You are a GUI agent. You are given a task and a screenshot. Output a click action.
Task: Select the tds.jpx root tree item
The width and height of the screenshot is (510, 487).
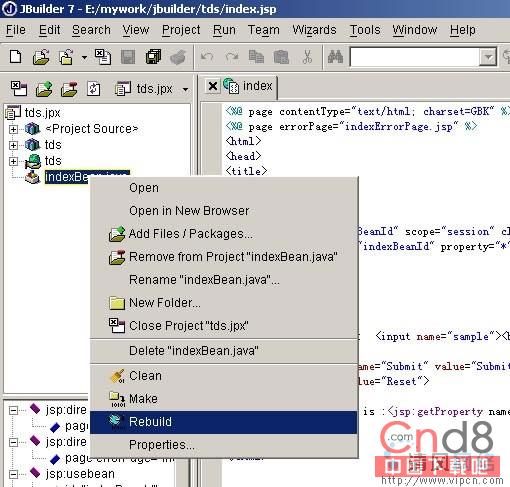point(42,113)
